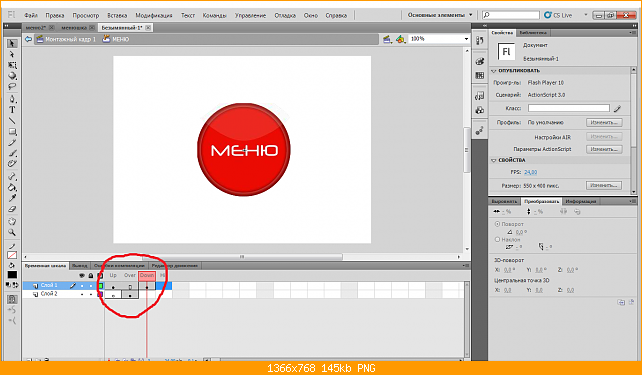The image size is (642, 375).
Task: Click the Edit Symbols icon above stage
Action: click(401, 39)
